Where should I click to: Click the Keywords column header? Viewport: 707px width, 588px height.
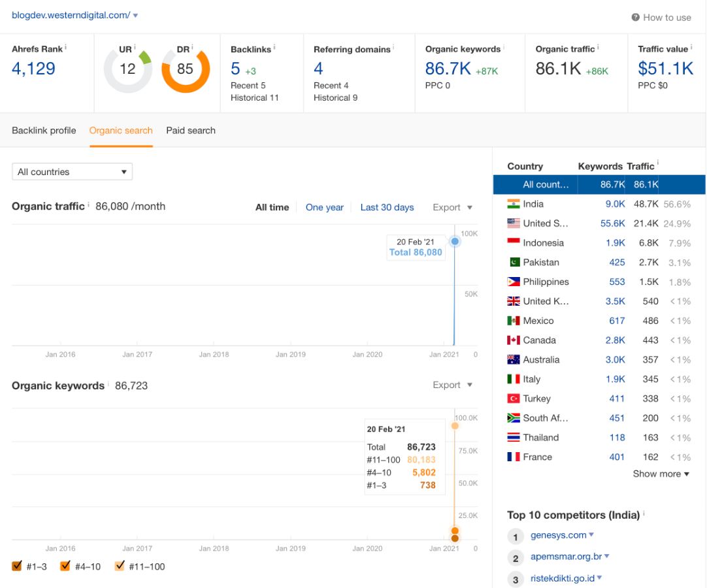click(600, 167)
